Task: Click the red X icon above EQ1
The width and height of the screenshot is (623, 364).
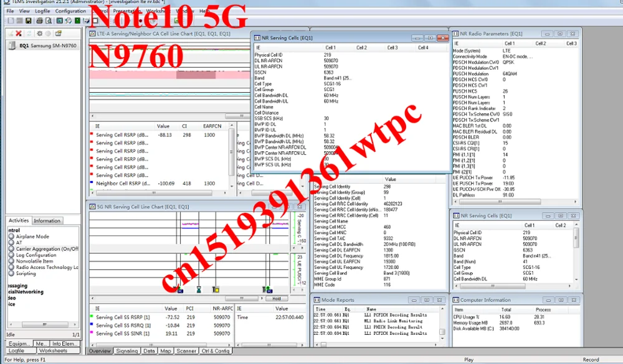Action: [18, 34]
